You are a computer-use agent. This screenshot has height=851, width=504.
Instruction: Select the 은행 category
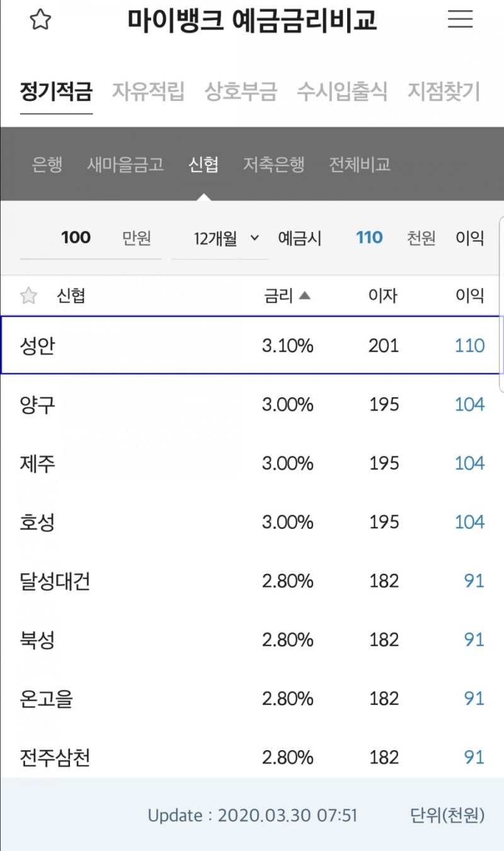(x=45, y=164)
